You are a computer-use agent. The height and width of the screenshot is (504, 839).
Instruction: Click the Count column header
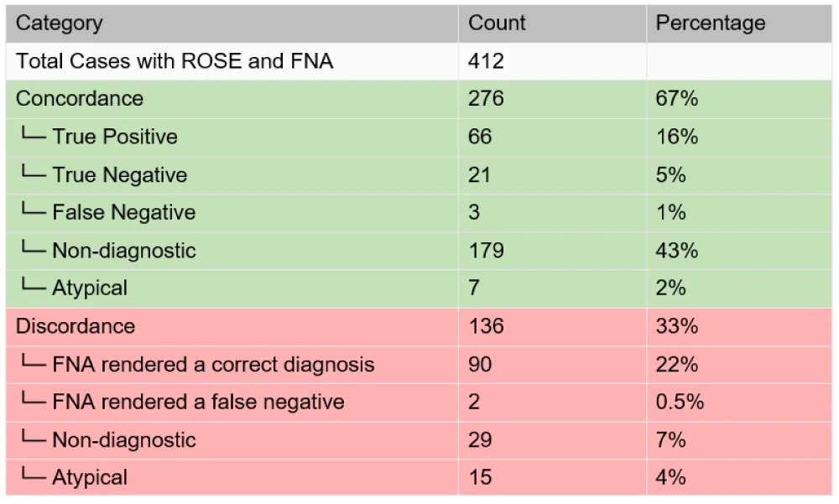click(x=497, y=23)
